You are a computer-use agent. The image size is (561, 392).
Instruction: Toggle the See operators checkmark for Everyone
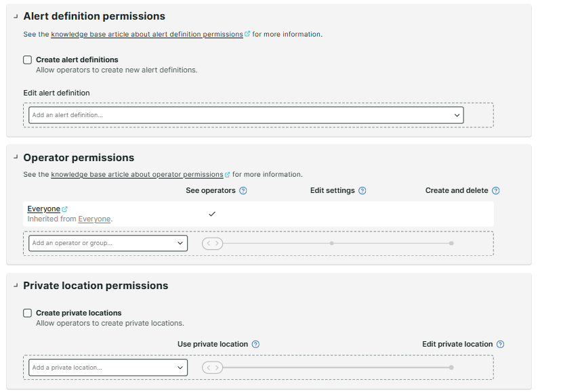point(212,213)
